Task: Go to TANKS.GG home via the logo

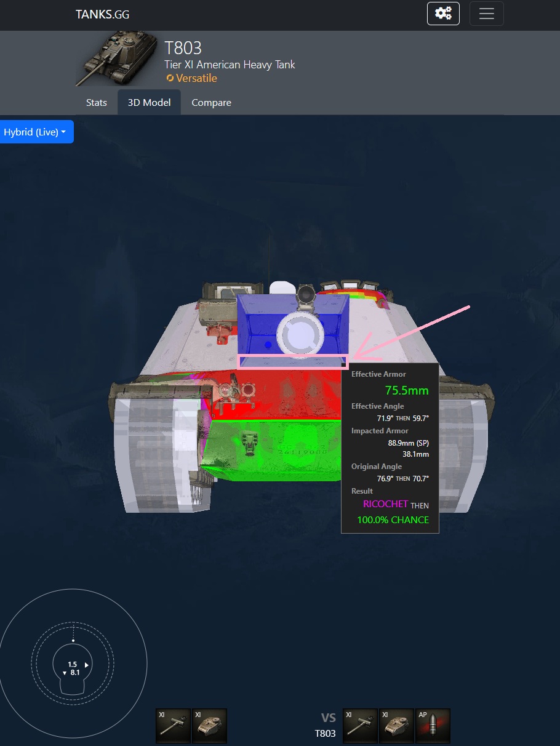Action: pos(103,14)
